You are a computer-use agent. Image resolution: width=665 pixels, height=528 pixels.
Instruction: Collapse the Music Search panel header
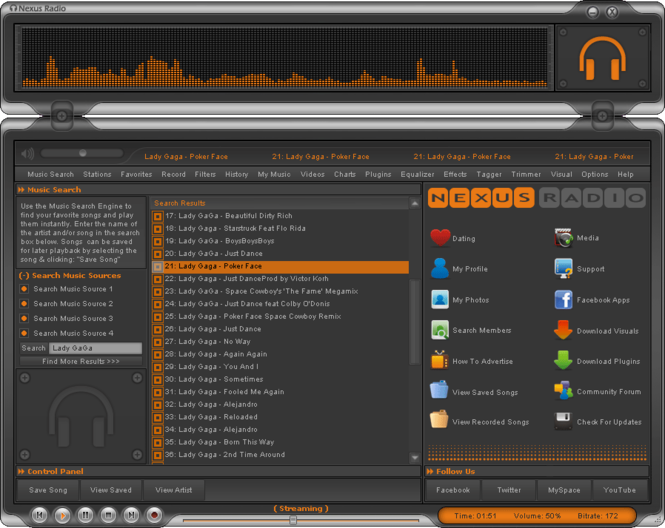(21, 190)
